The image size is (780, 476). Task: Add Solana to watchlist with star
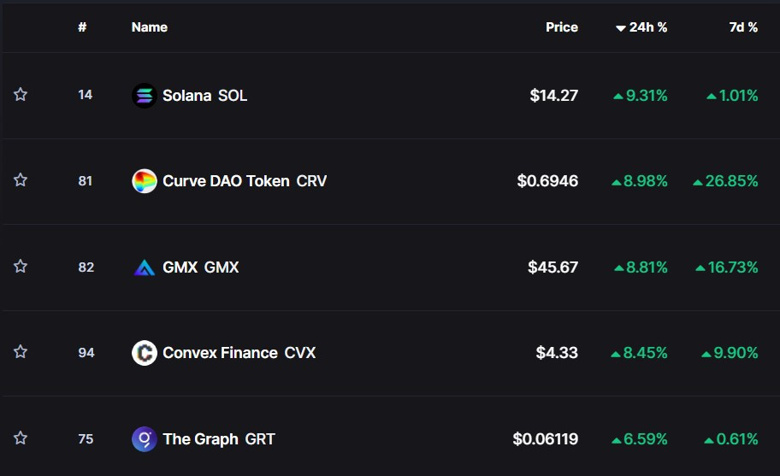pos(20,95)
